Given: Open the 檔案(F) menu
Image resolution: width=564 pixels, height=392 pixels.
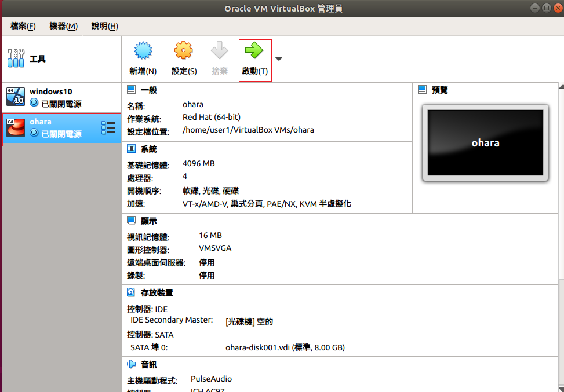Looking at the screenshot, I should [23, 26].
